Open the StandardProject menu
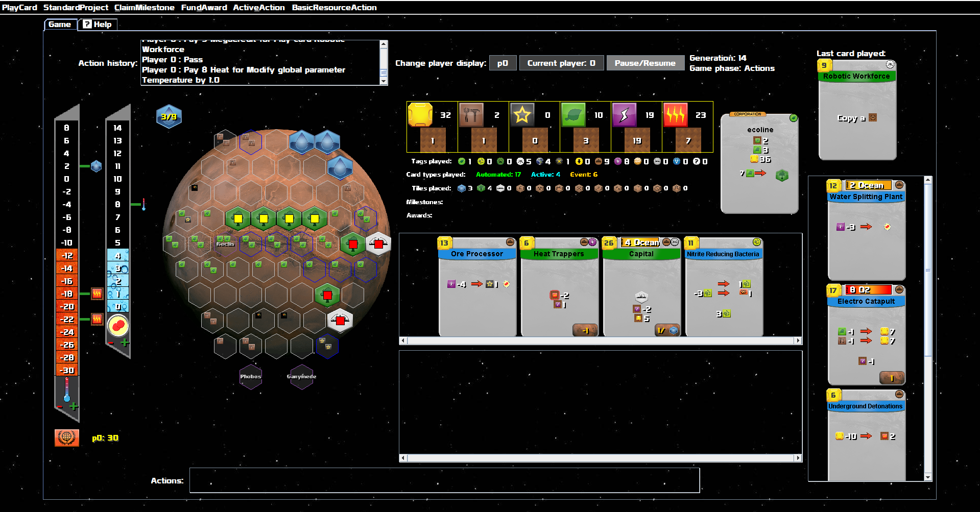The width and height of the screenshot is (980, 512). tap(76, 7)
